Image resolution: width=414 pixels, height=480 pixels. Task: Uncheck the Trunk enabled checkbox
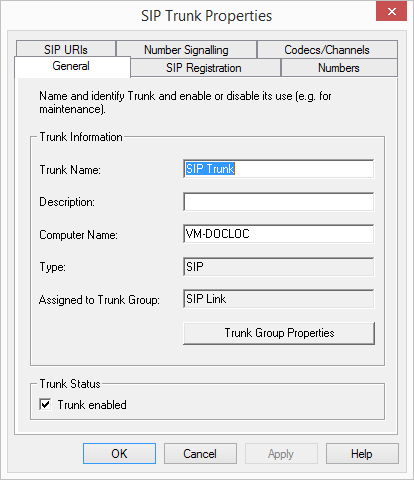(x=45, y=404)
